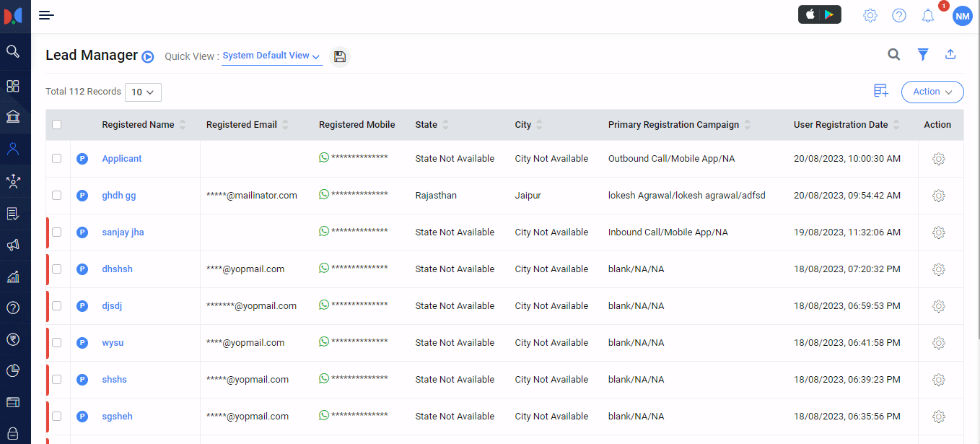Open action gear for Applicant row
This screenshot has width=980, height=444.
[x=939, y=159]
